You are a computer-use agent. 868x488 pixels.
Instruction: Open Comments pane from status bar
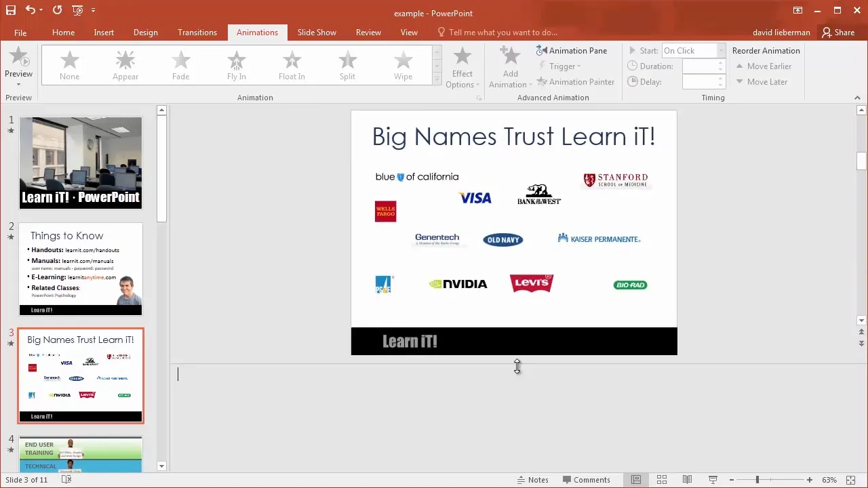pos(585,480)
